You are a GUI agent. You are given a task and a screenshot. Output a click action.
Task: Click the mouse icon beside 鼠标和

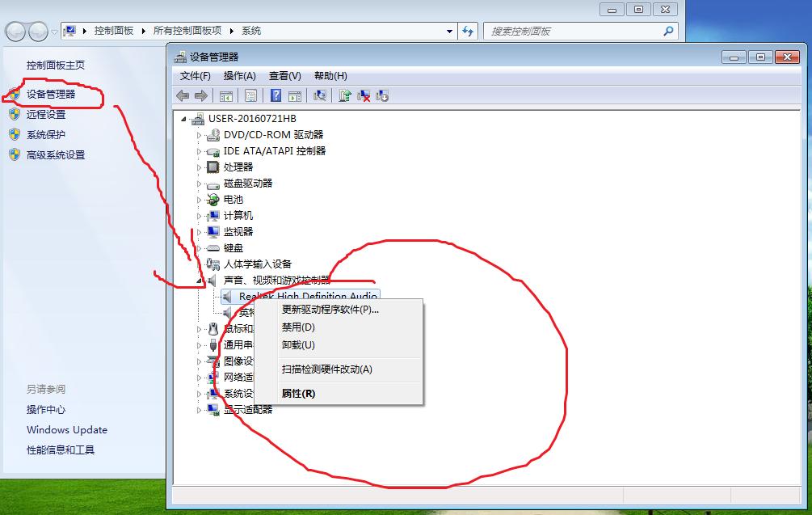(212, 328)
